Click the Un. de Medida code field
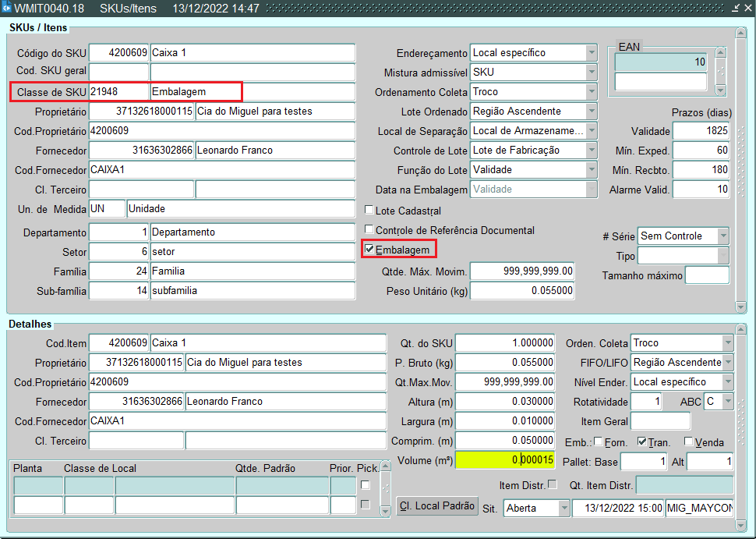756x539 pixels. pyautogui.click(x=107, y=209)
